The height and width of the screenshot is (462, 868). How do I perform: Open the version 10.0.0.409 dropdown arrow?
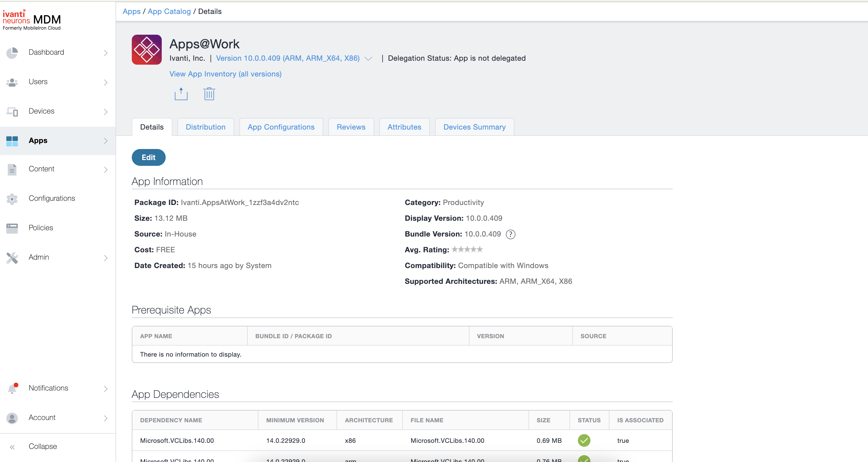(x=368, y=59)
